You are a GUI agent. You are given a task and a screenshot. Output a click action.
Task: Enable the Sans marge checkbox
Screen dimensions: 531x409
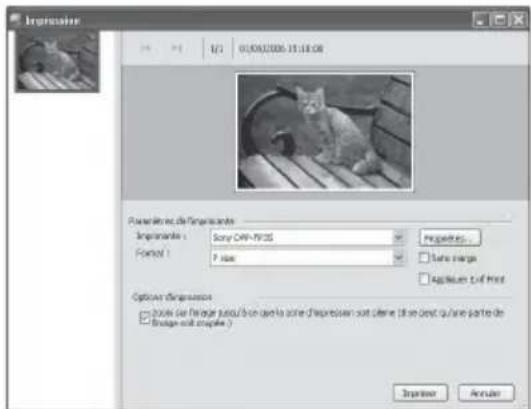pos(424,258)
